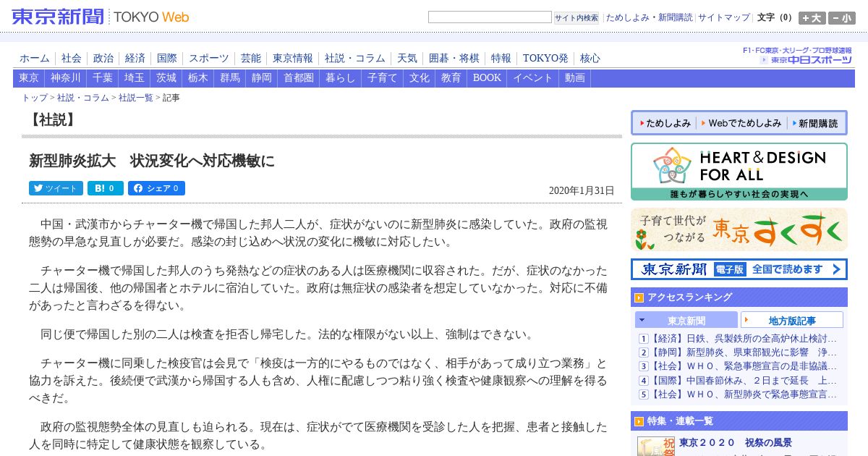The width and height of the screenshot is (868, 456).
Task: Open the 天気 section
Action: pyautogui.click(x=407, y=59)
